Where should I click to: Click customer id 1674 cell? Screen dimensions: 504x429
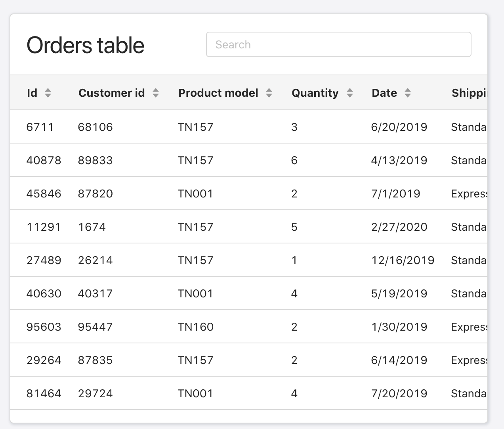point(92,227)
